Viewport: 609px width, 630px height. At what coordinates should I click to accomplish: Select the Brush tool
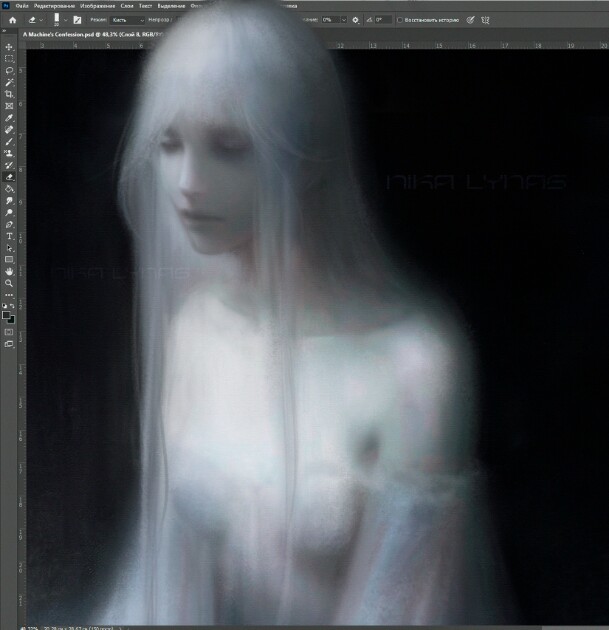(9, 142)
